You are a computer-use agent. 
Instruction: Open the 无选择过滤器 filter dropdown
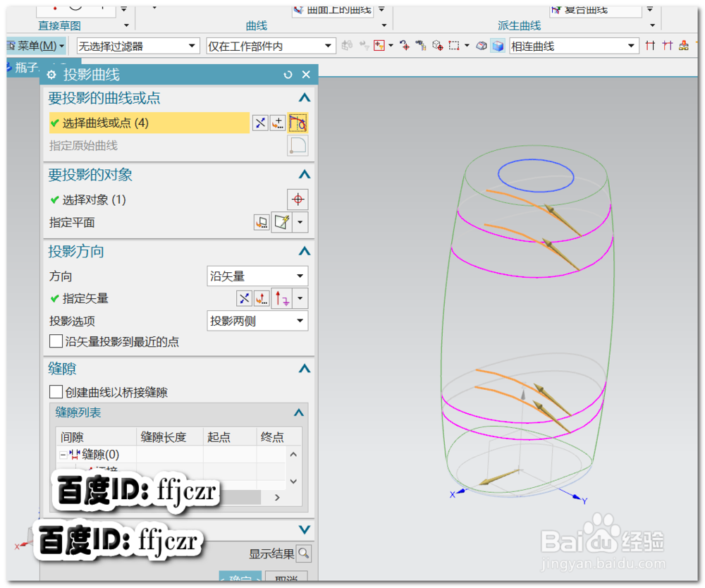pyautogui.click(x=138, y=46)
